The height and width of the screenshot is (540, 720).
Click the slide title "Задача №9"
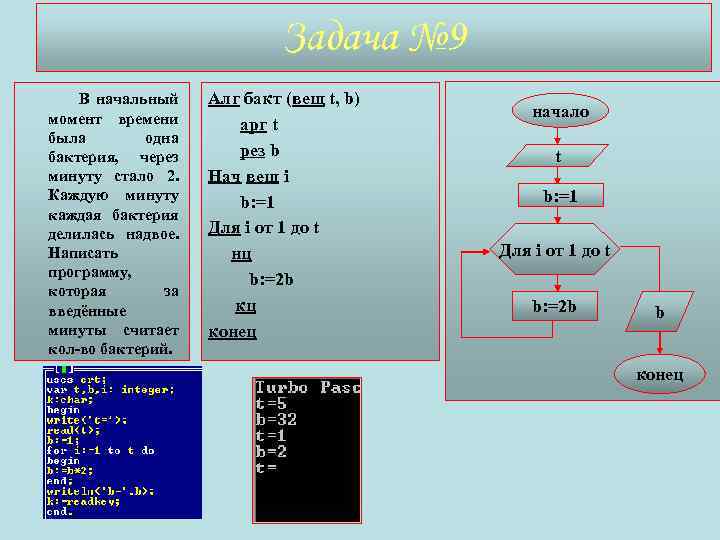click(376, 37)
